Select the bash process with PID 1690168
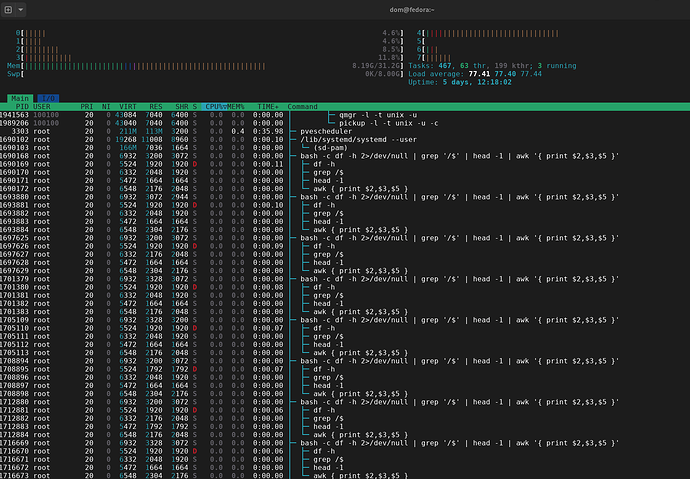The height and width of the screenshot is (479, 690). [345, 156]
